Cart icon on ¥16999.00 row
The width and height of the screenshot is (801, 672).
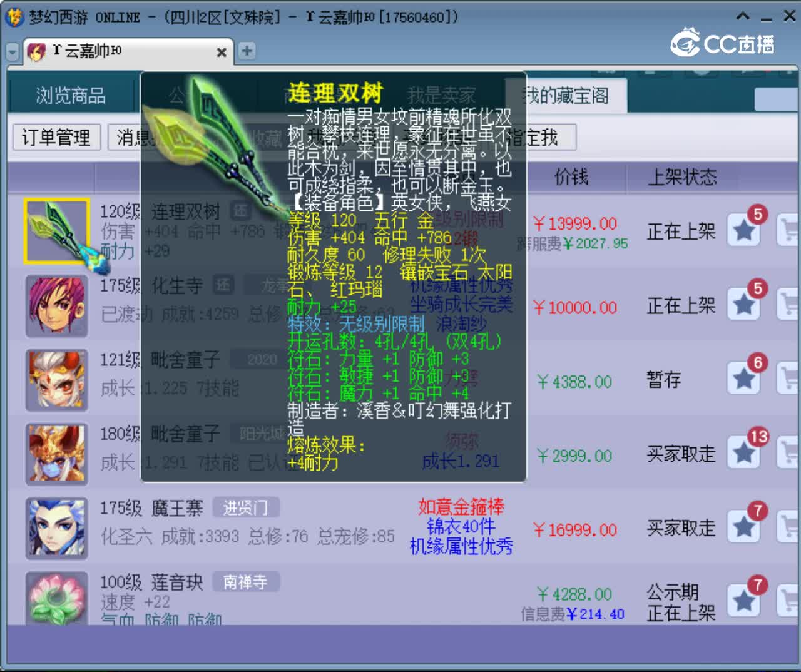point(788,527)
